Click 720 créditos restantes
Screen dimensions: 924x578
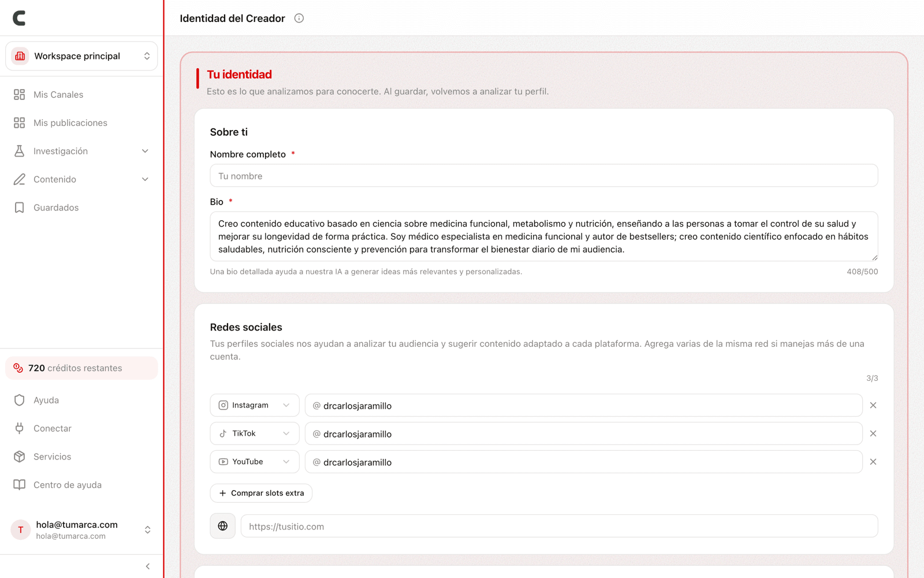[x=81, y=368]
